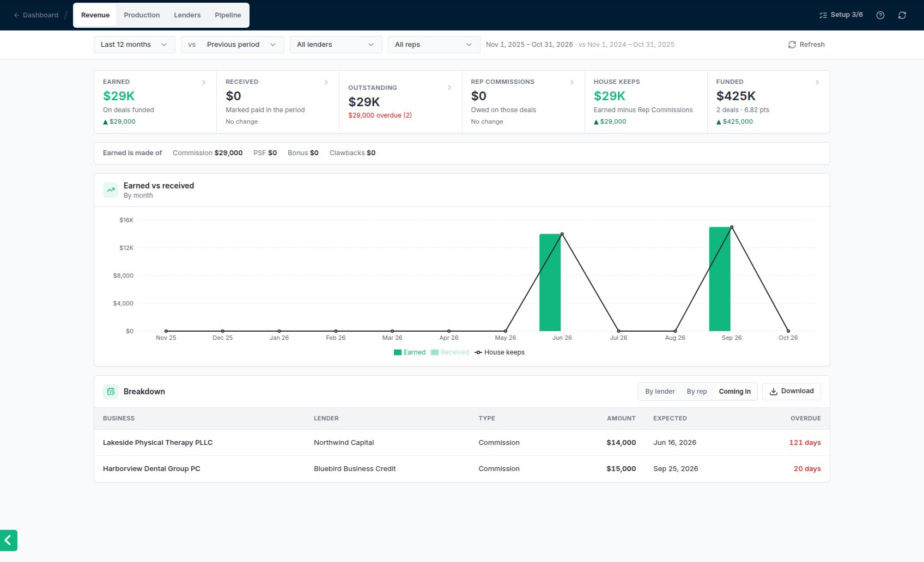This screenshot has height=562, width=924.
Task: Open Lakeside Physical Therapy PLLC row
Action: [x=462, y=443]
